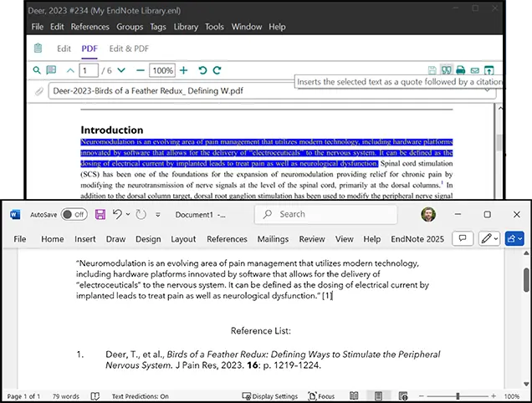Viewport: 532px width, 403px height.
Task: Open the Comments button in Word
Action: click(x=462, y=238)
